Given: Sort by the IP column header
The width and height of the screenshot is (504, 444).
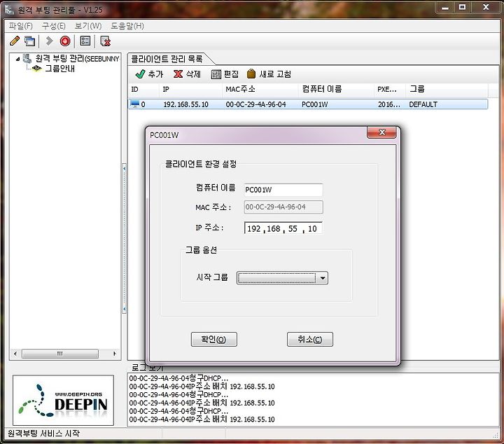Looking at the screenshot, I should click(190, 90).
